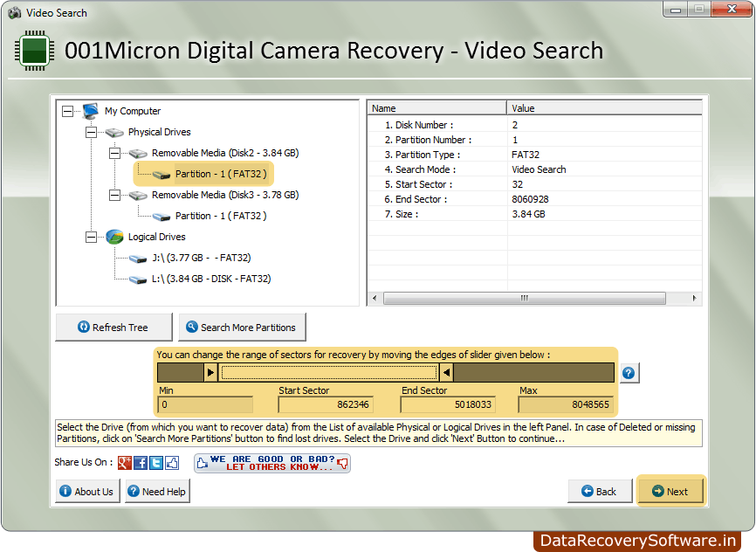Click the right slider handle arrow
756x552 pixels.
pyautogui.click(x=446, y=372)
